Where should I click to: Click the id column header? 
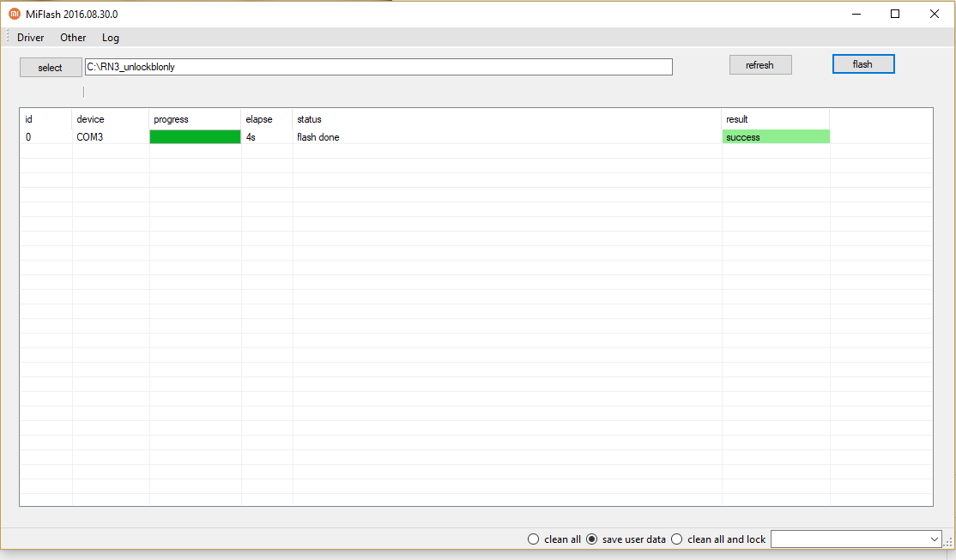tap(46, 119)
